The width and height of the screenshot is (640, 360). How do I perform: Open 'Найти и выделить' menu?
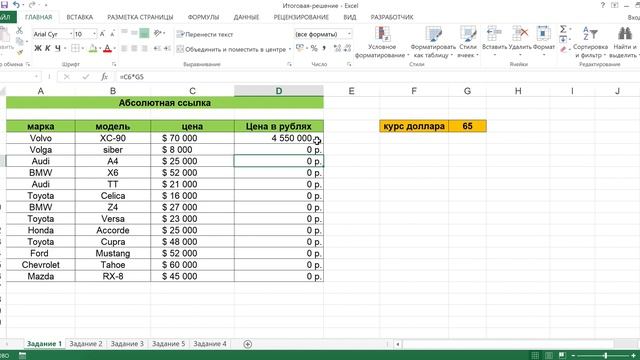click(x=623, y=42)
